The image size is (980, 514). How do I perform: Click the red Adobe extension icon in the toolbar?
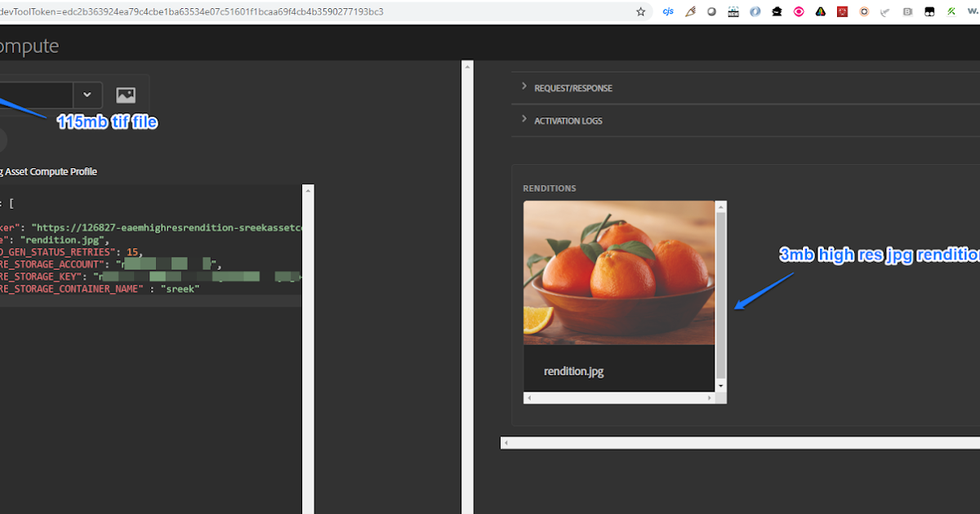tap(842, 11)
